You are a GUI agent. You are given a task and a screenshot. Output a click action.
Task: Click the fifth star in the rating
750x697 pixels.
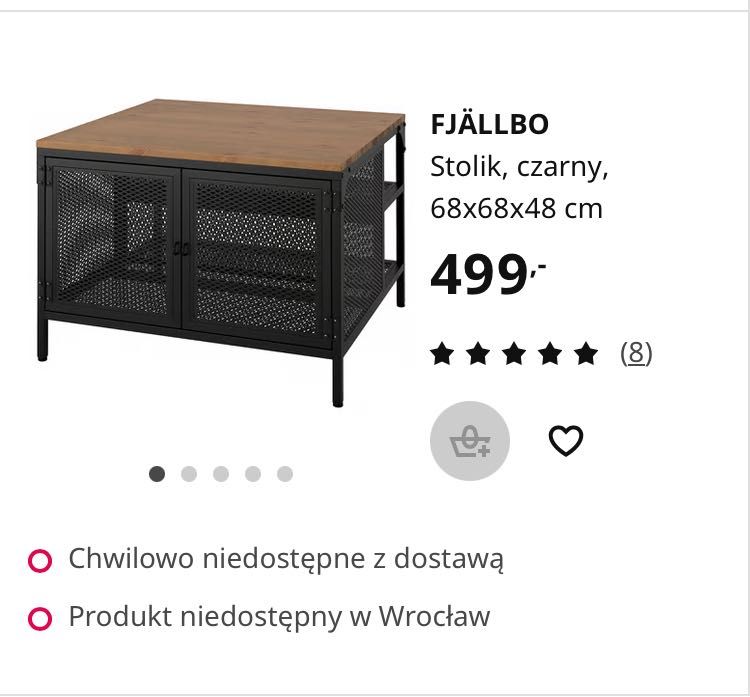click(587, 353)
